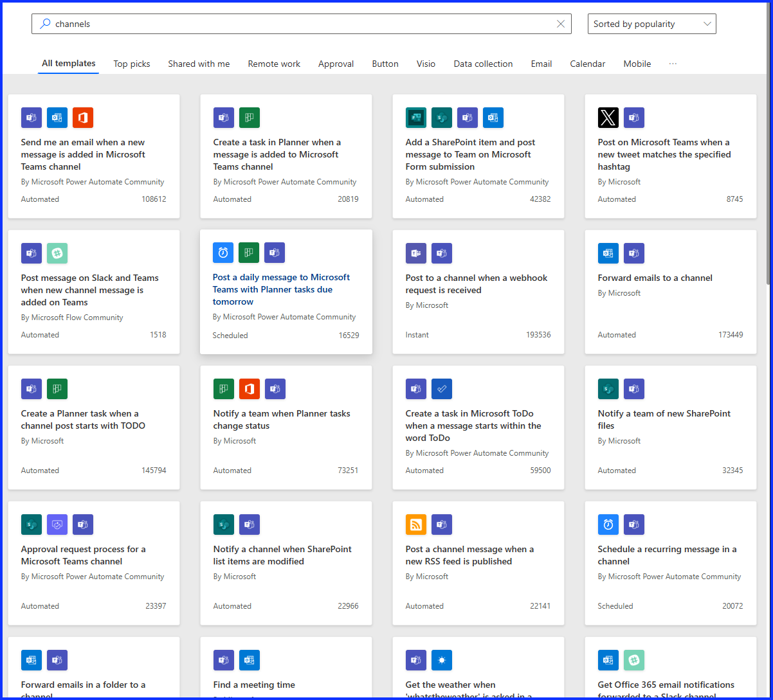Expand the overflow menu showing more categories
773x700 pixels.
pyautogui.click(x=673, y=64)
